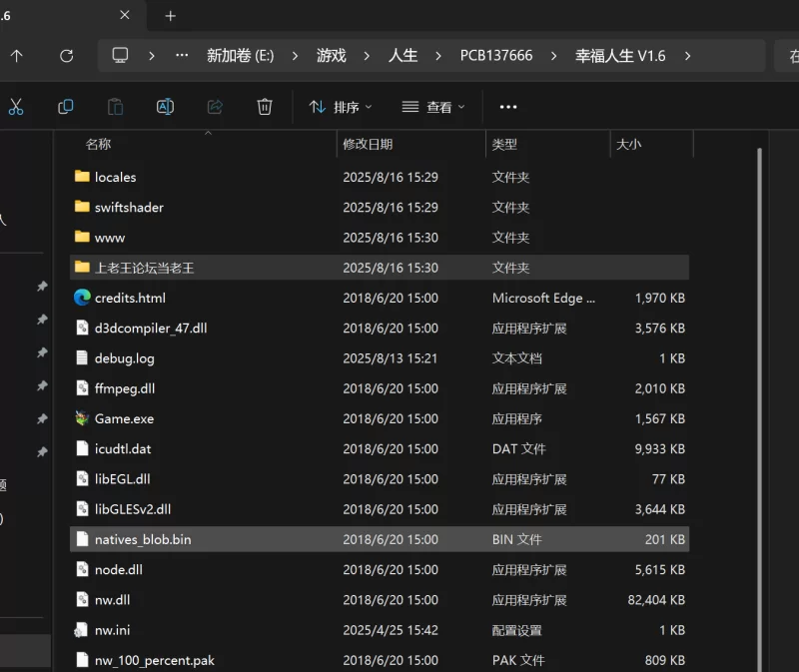Sort by 修改日期 column header
The width and height of the screenshot is (799, 672).
click(368, 144)
